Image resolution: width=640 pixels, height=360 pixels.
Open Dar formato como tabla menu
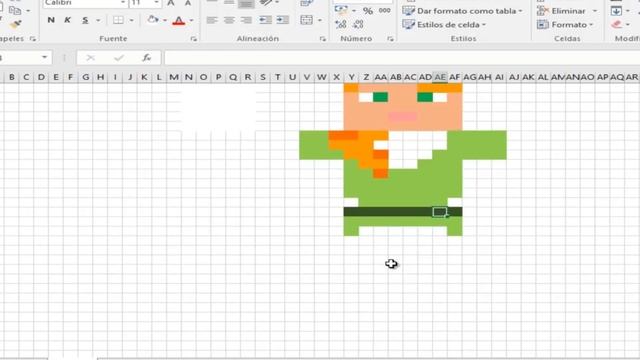coord(462,11)
